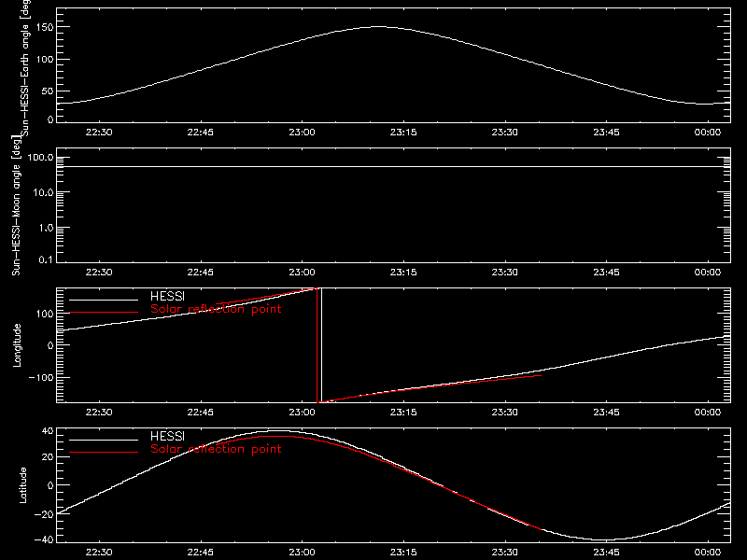Click 23:30 time label under Earth angle plot
This screenshot has width=747, height=560.
505,133
